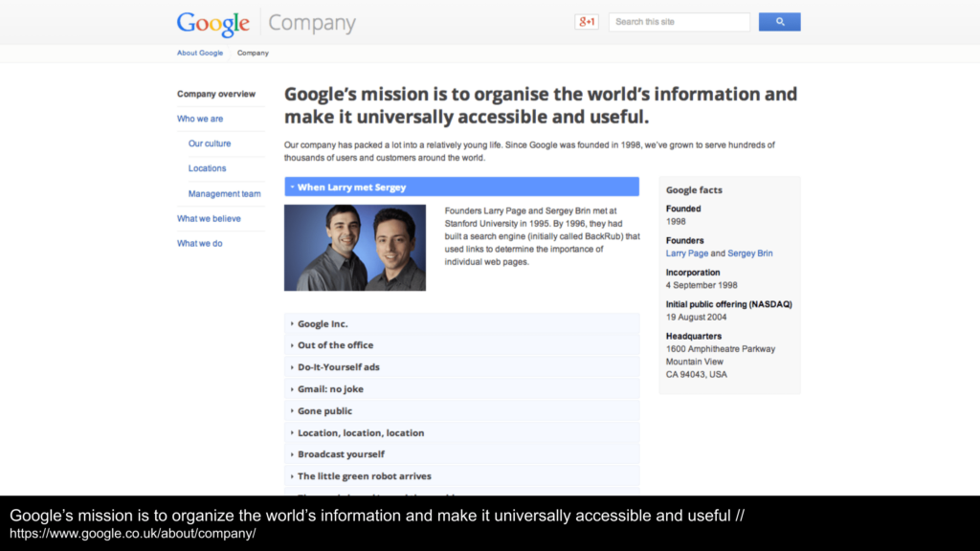Click the Google logo
980x551 pixels.
213,24
